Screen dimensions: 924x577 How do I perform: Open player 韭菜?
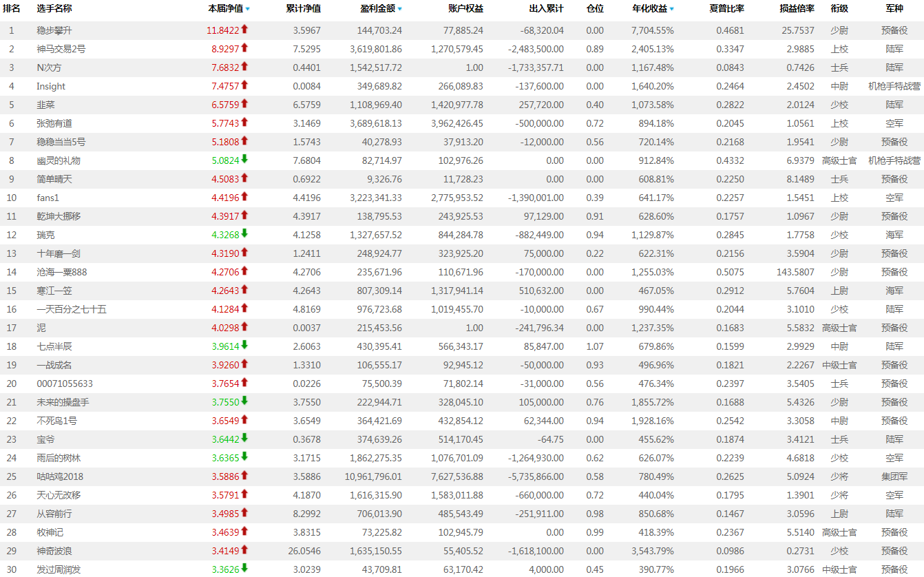point(45,105)
